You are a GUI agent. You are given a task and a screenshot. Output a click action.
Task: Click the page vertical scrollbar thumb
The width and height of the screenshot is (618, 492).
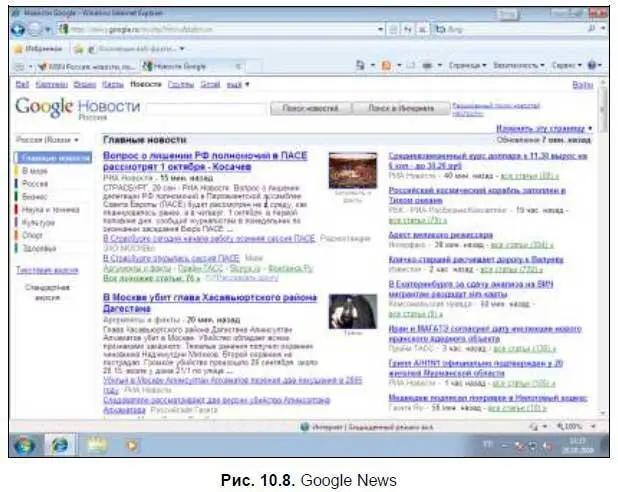(603, 110)
